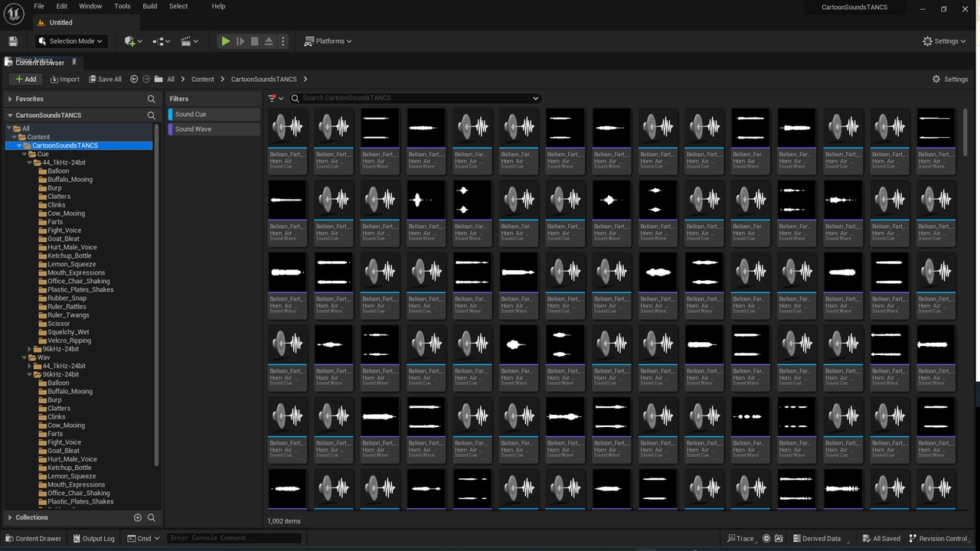
Task: Collapse the Wav folder in the tree
Action: [x=24, y=357]
